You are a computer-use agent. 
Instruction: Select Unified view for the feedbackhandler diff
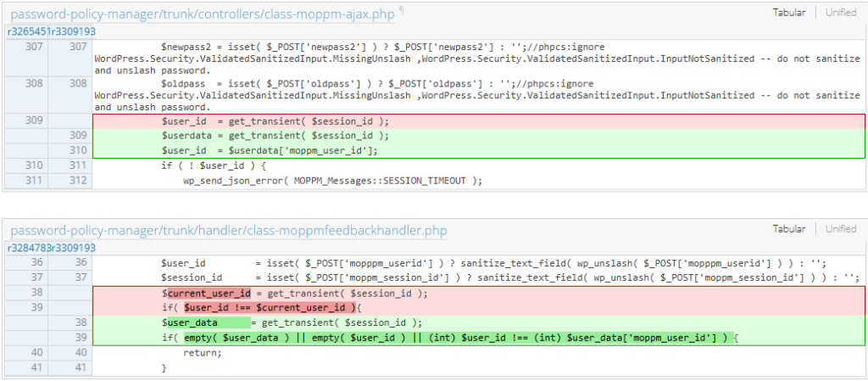pyautogui.click(x=840, y=229)
